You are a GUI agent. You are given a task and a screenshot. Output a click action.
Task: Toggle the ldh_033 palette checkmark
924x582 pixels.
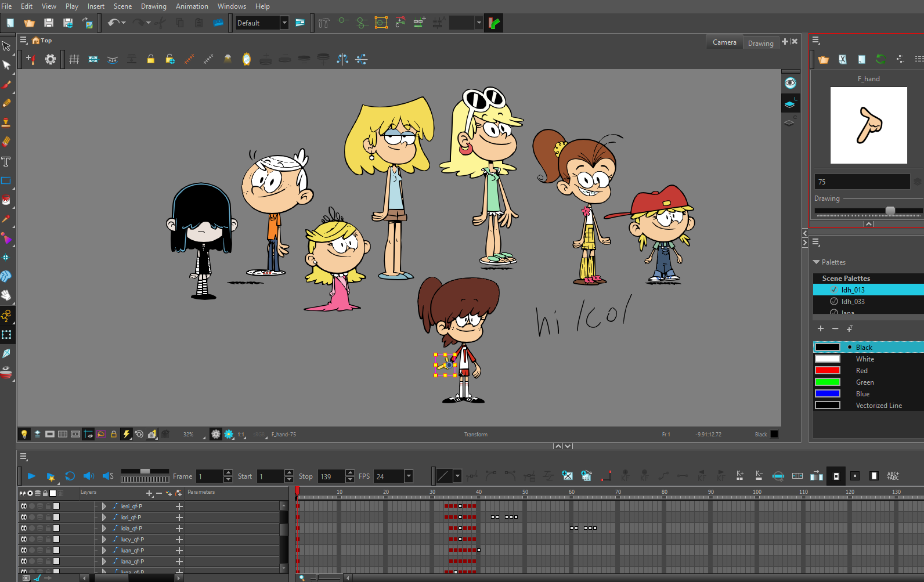tap(834, 302)
